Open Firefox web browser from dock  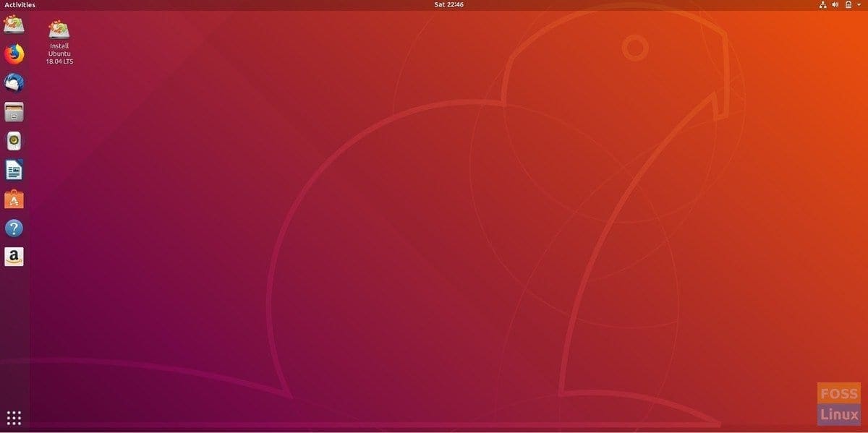point(14,54)
